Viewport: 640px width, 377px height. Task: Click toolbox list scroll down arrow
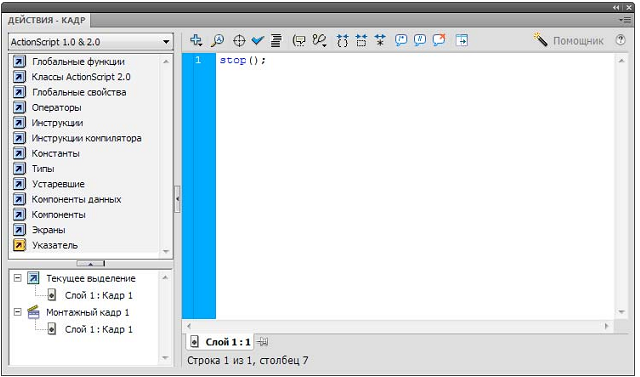click(166, 251)
